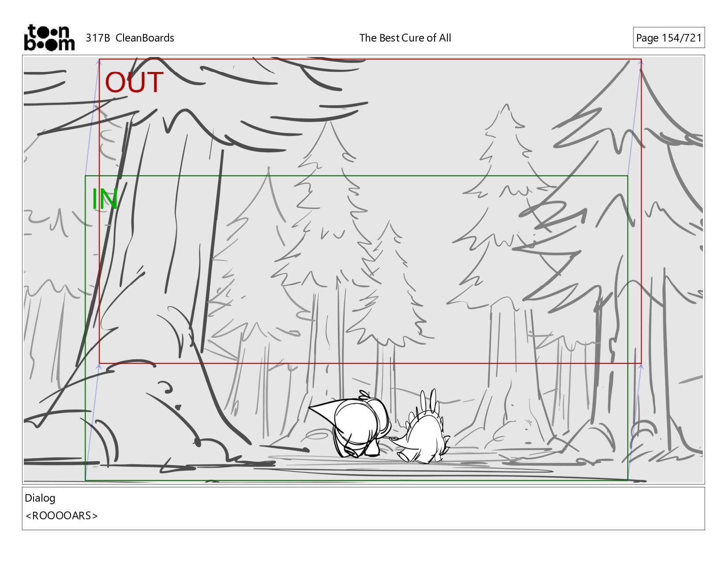
Task: Click the Toon Boom logo
Action: [49, 38]
